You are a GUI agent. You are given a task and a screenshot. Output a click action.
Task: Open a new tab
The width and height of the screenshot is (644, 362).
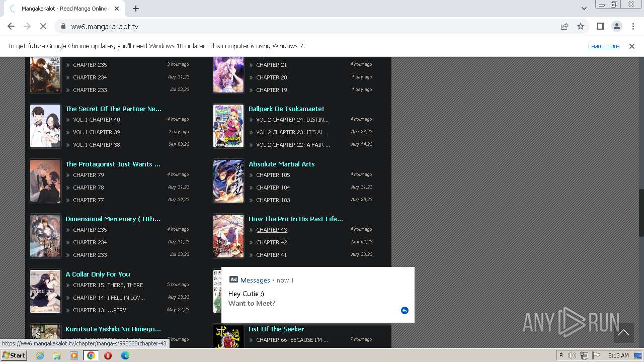(136, 9)
